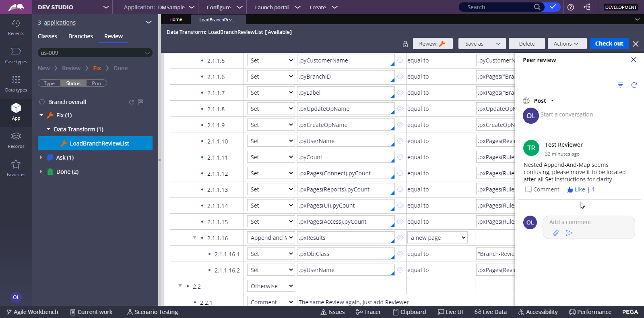Select LoadBranchReviewList tree item
The height and width of the screenshot is (318, 644).
click(95, 143)
